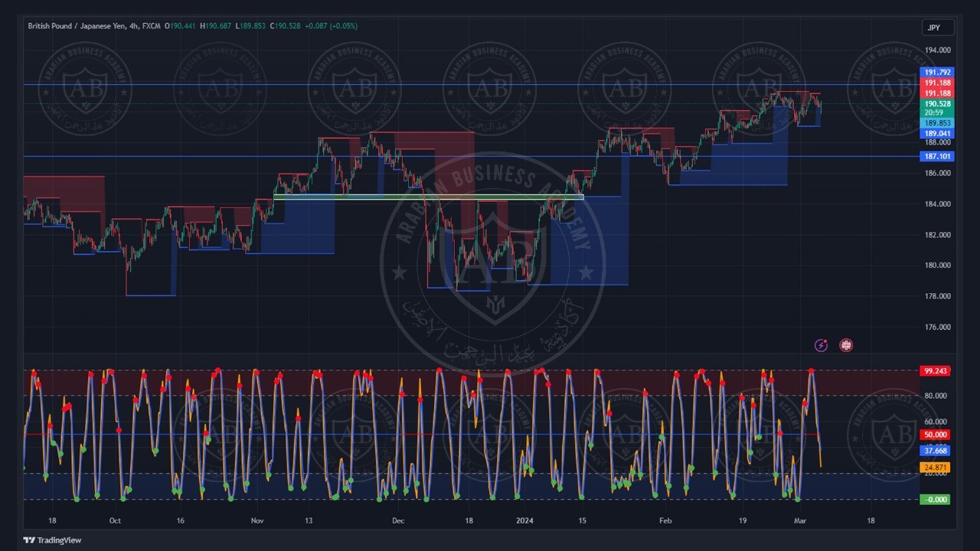Open the UK flag economic event icon
Viewport: 980px width, 551px height.
pos(846,346)
